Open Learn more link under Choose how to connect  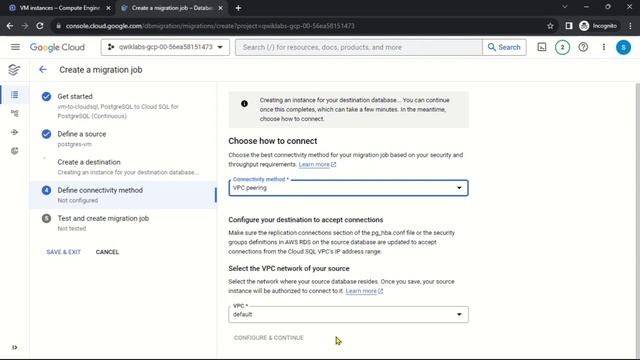pyautogui.click(x=317, y=164)
